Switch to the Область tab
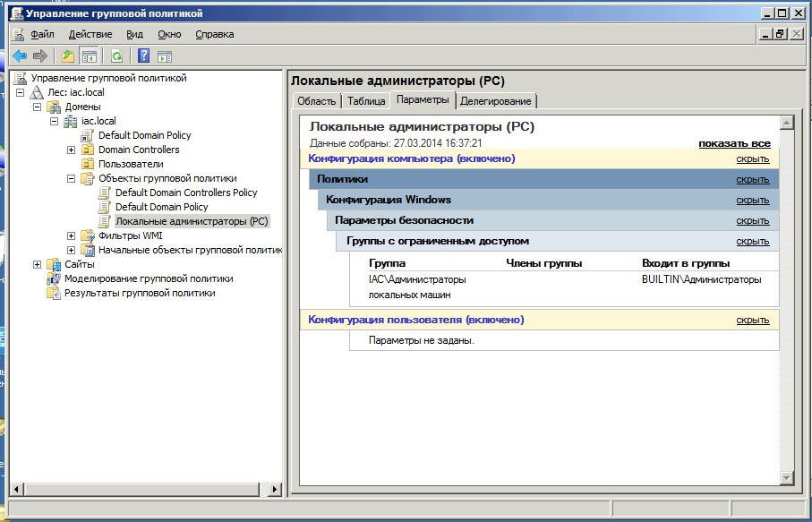This screenshot has height=522, width=812. [x=316, y=101]
